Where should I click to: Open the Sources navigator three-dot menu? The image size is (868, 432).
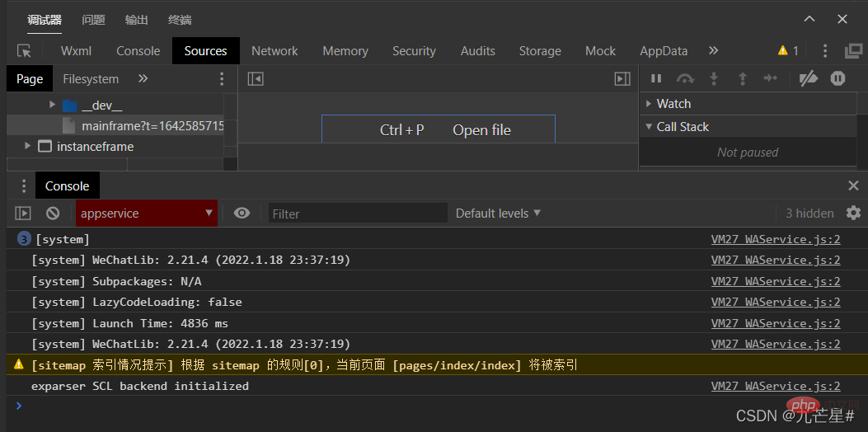pos(222,78)
